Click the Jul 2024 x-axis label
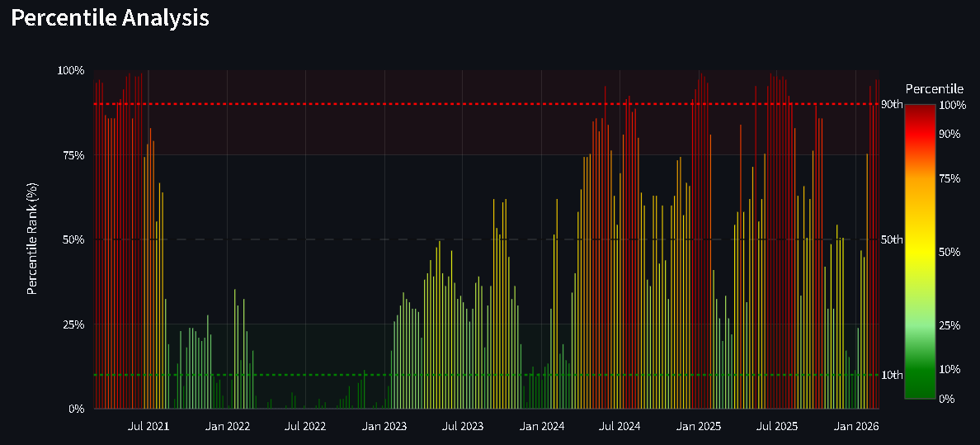The width and height of the screenshot is (980, 445). tap(620, 426)
